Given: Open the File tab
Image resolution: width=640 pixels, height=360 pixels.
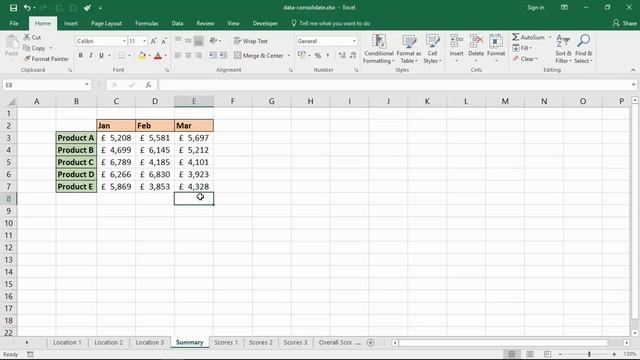Looking at the screenshot, I should (x=14, y=23).
